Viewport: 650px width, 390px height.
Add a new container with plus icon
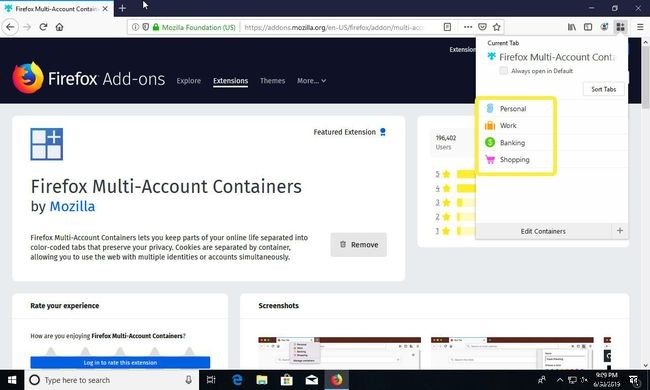pyautogui.click(x=620, y=230)
